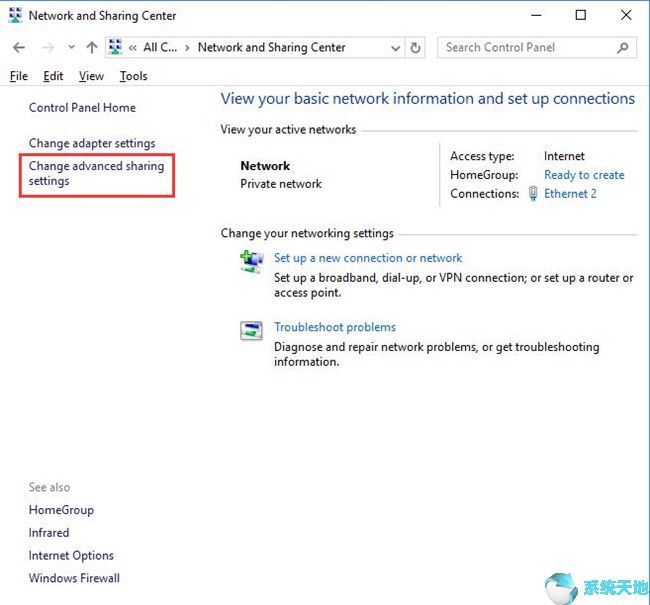Go up one level with Up arrow
The image size is (650, 605).
(x=92, y=47)
